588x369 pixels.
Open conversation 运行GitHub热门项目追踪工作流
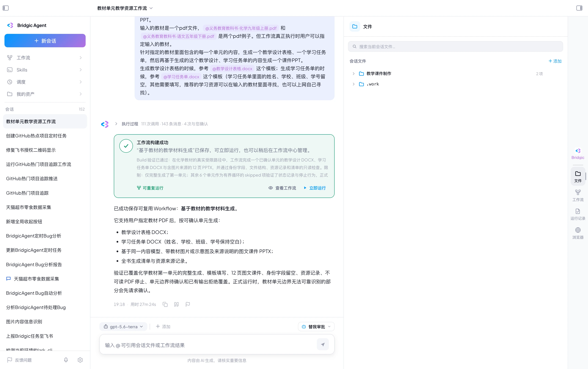click(x=45, y=164)
